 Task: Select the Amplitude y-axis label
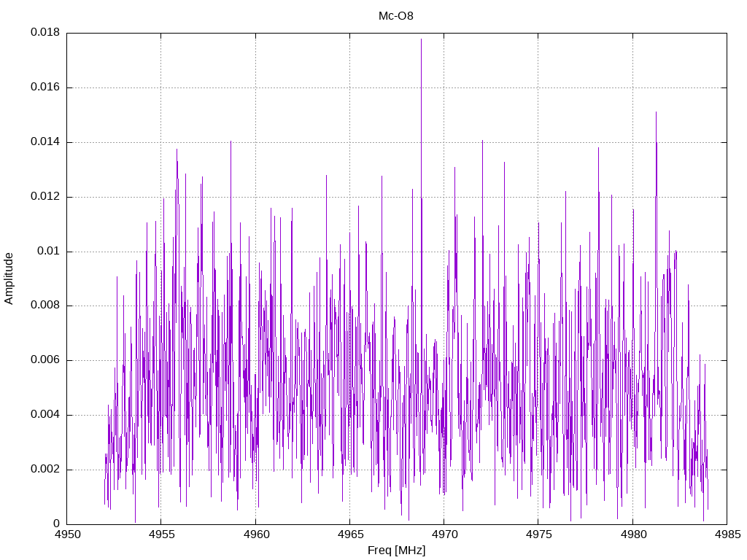pyautogui.click(x=9, y=279)
